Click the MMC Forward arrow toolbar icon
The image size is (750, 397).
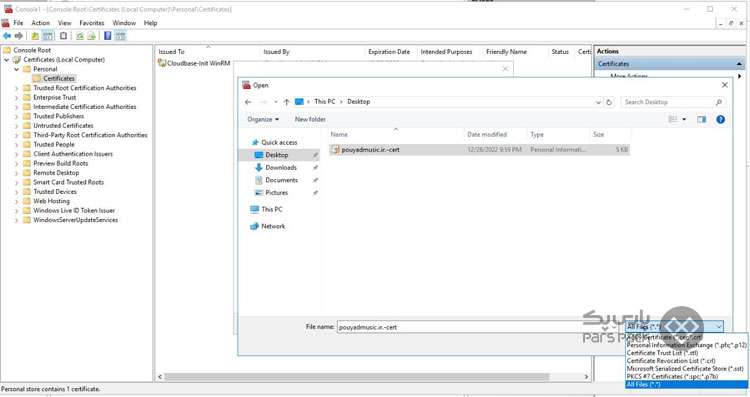[x=19, y=36]
